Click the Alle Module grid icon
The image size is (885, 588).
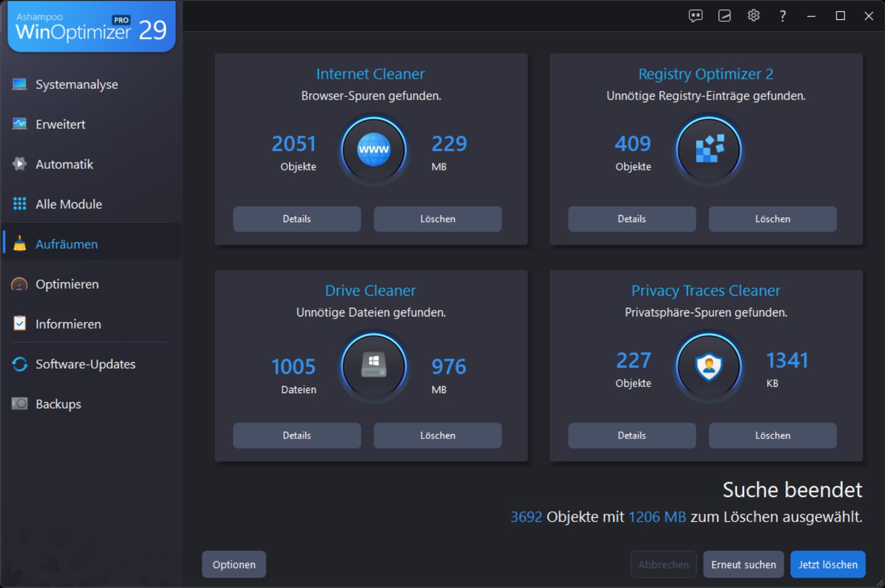20,204
